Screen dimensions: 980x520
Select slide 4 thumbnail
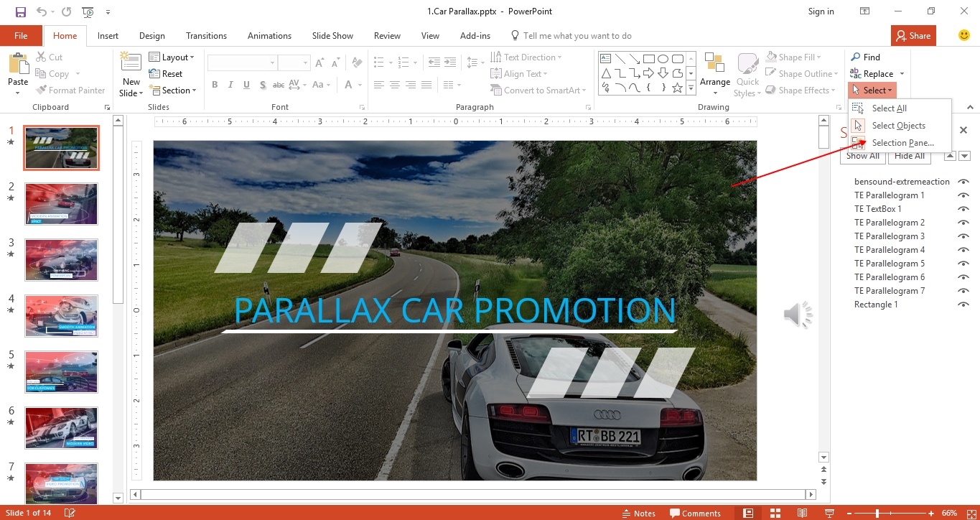[61, 316]
